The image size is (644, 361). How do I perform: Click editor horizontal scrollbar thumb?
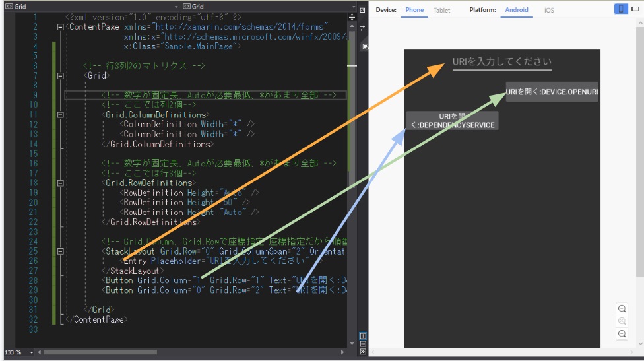100,352
